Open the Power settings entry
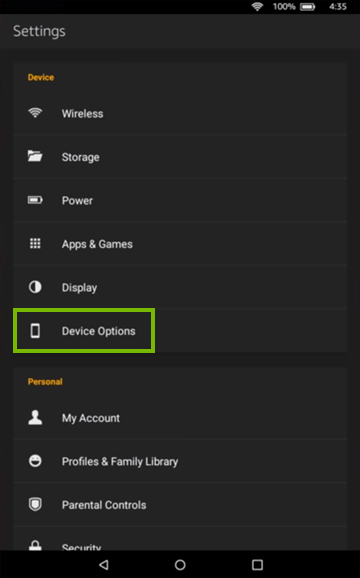Viewport: 360px width, 578px height. coord(180,201)
